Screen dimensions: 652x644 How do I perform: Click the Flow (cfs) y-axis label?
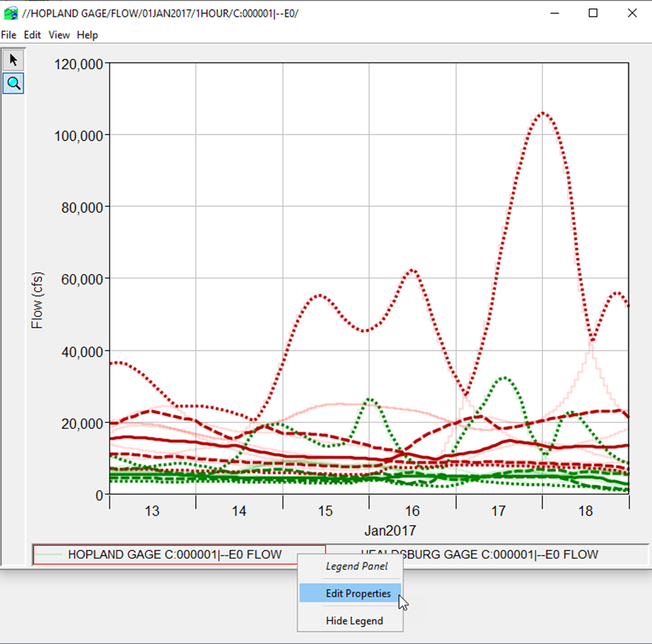(36, 300)
